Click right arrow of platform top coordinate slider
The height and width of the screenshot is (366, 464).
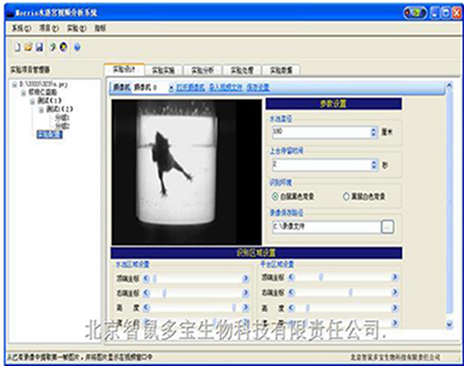tap(395, 277)
